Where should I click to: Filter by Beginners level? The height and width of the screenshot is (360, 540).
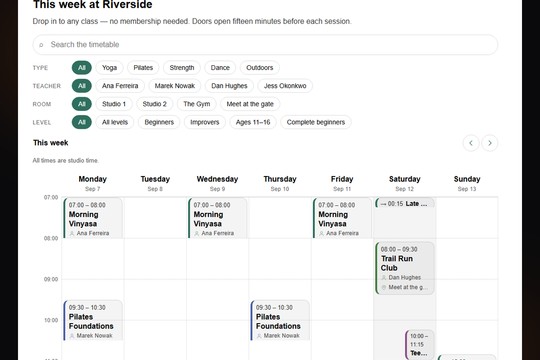[159, 122]
